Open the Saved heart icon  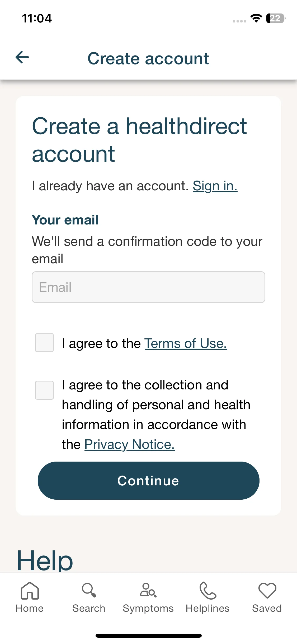click(267, 591)
